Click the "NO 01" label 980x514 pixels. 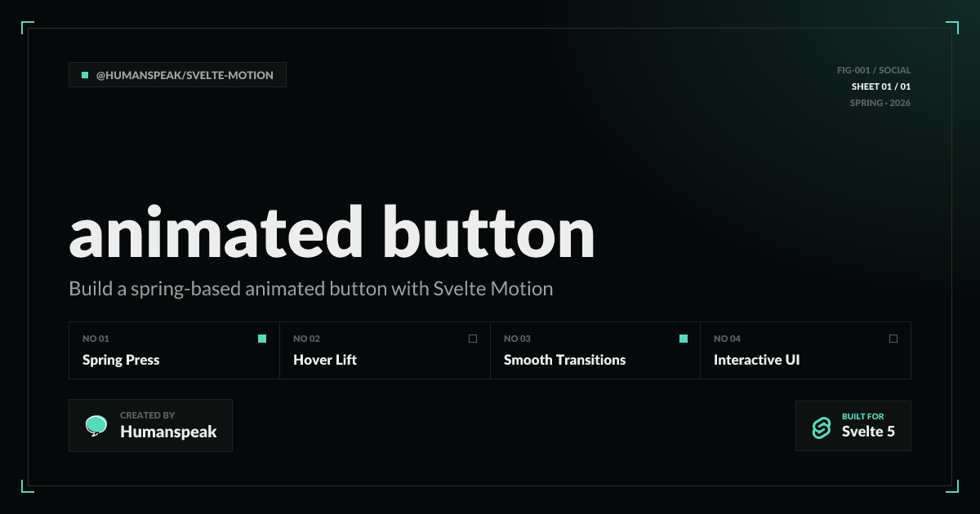(x=96, y=339)
